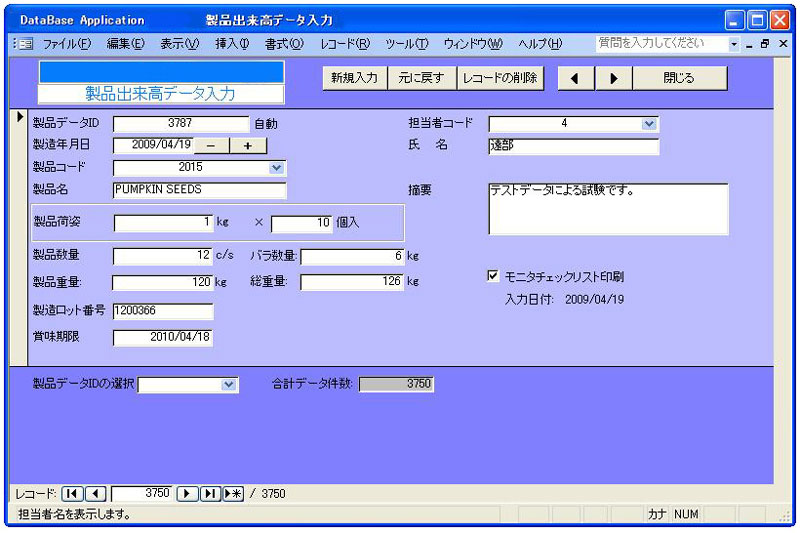Viewport: 800px width, 533px height.
Task: Expand the 担当者コード dropdown
Action: (x=649, y=124)
